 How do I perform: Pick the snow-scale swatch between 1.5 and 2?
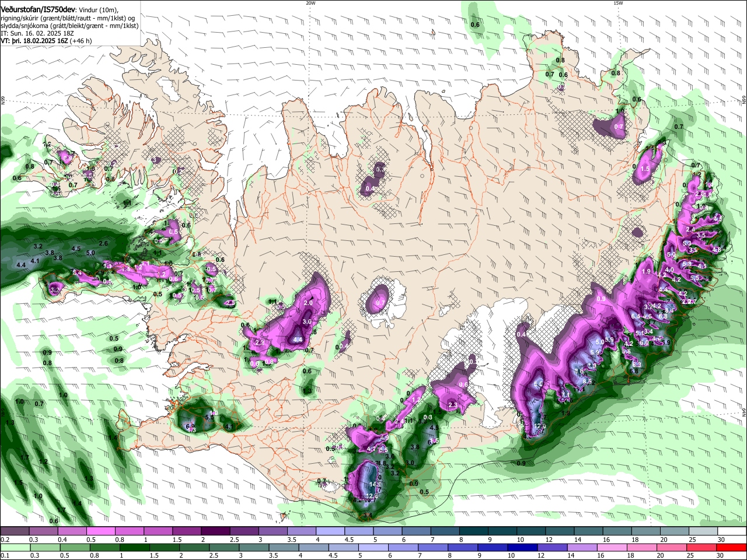[187, 531]
